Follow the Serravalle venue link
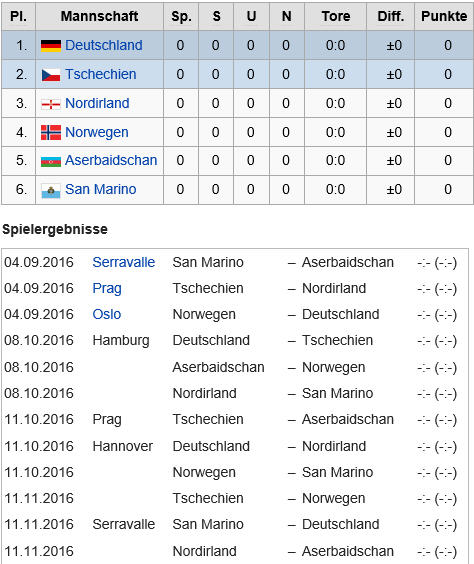This screenshot has width=474, height=564. [x=123, y=262]
